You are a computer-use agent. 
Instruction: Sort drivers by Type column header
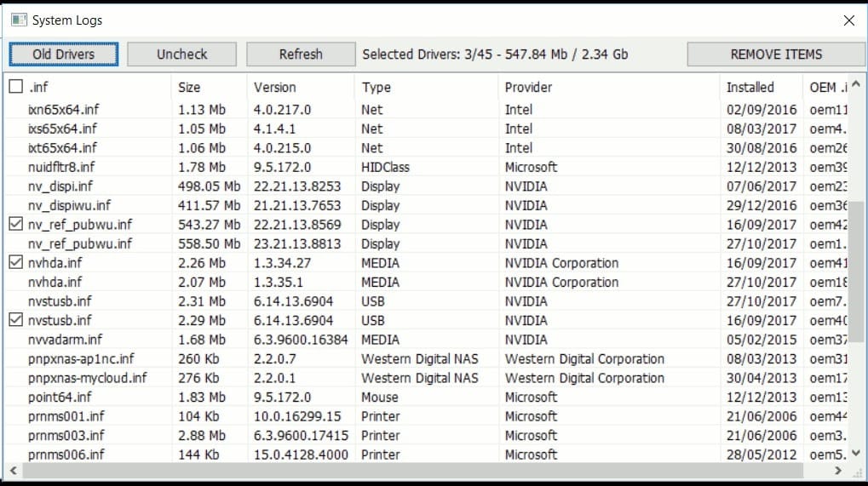376,87
